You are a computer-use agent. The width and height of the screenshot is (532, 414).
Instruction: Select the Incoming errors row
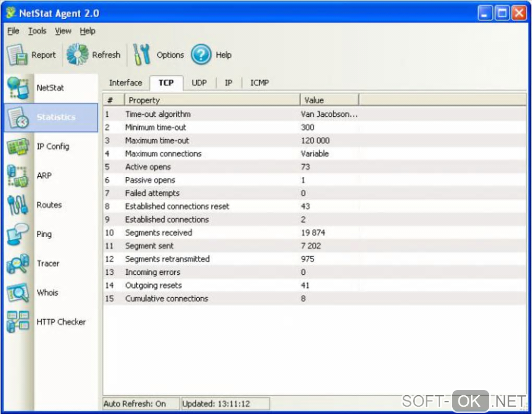pos(315,272)
